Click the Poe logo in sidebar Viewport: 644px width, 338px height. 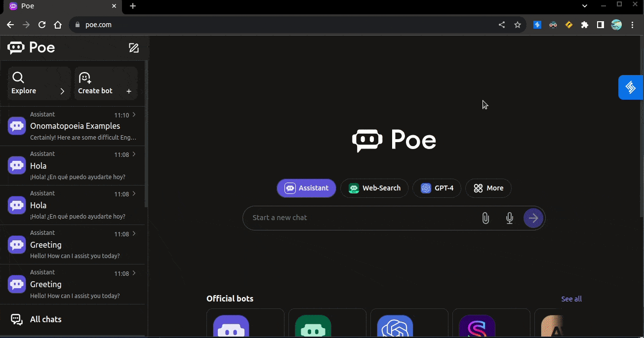[x=31, y=48]
